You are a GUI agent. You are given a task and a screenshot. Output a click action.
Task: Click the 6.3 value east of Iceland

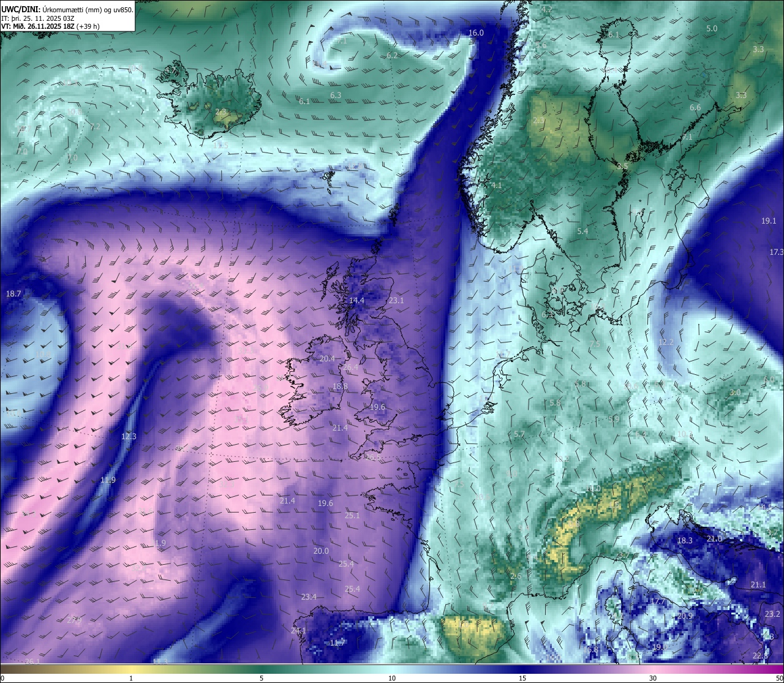coord(336,96)
